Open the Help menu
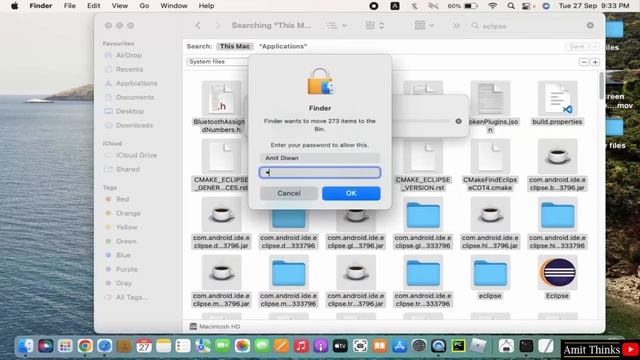The image size is (640, 360). coord(206,6)
